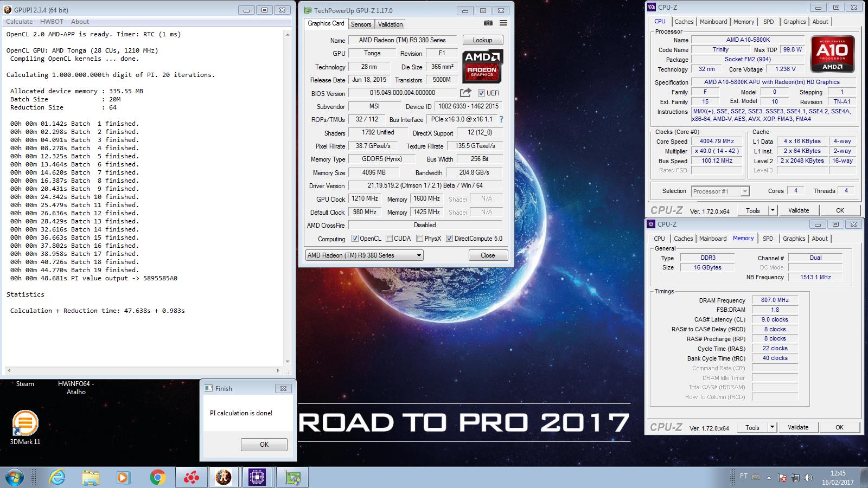Toggle the PhysX computing checkbox
868x488 pixels.
419,238
